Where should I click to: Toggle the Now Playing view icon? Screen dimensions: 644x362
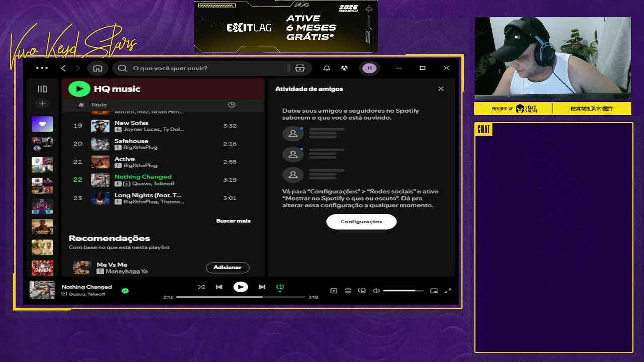(334, 291)
